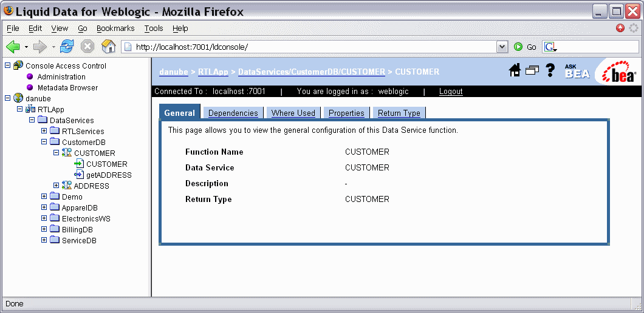Open the View menu
This screenshot has width=644, height=313.
coord(60,29)
